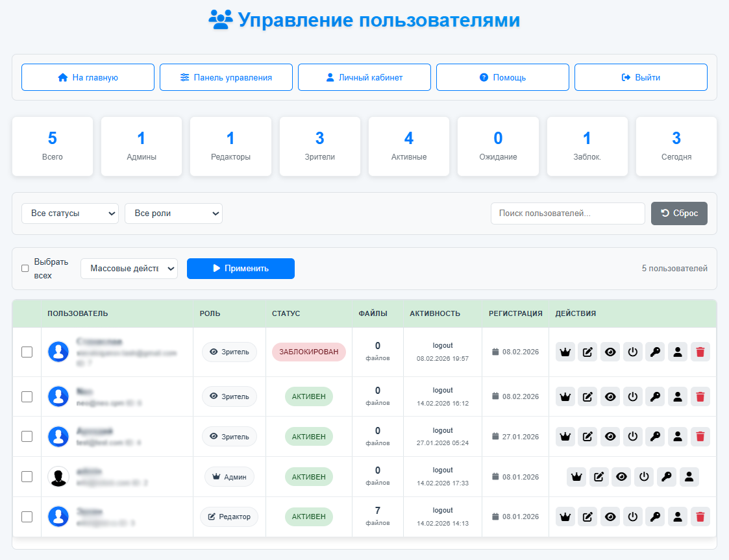
Task: Select the person profile icon on the last row
Action: (x=678, y=516)
